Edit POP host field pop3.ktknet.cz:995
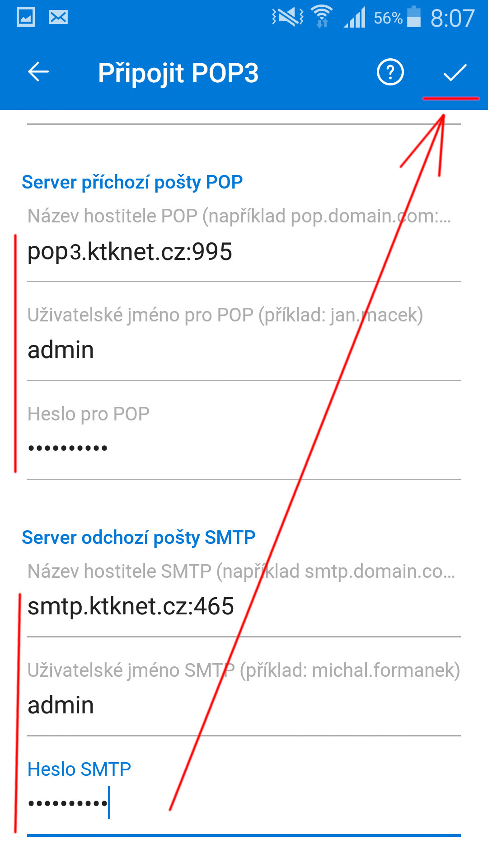The height and width of the screenshot is (868, 488). pyautogui.click(x=244, y=251)
